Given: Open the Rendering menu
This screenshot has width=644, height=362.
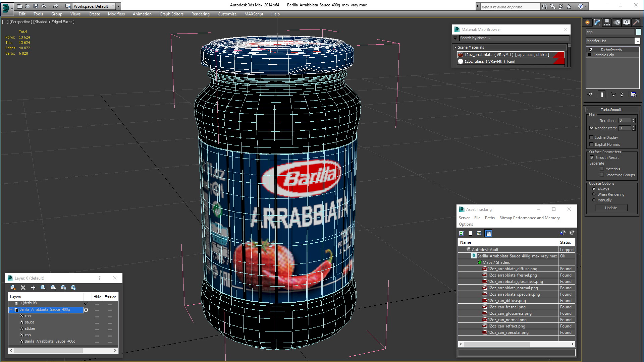Looking at the screenshot, I should tap(200, 14).
